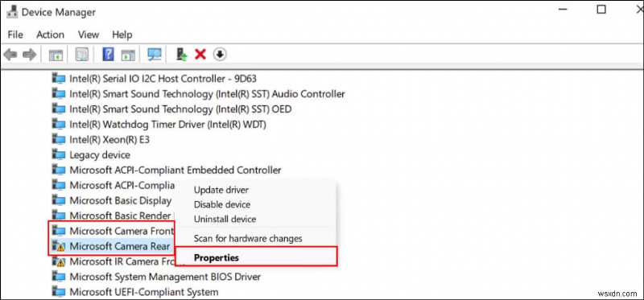Click device icon beside Microsoft ACPI-Compliant Embedded Controller
Image resolution: width=644 pixels, height=300 pixels.
tap(59, 170)
